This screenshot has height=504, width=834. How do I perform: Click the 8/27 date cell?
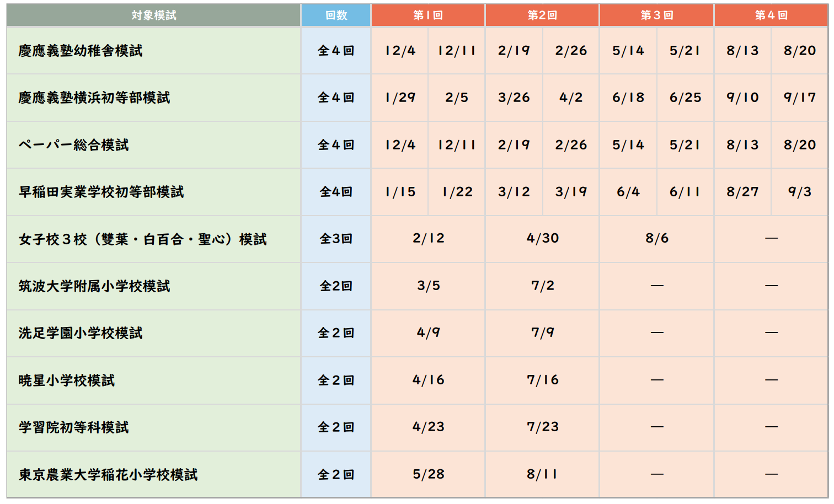(x=742, y=192)
